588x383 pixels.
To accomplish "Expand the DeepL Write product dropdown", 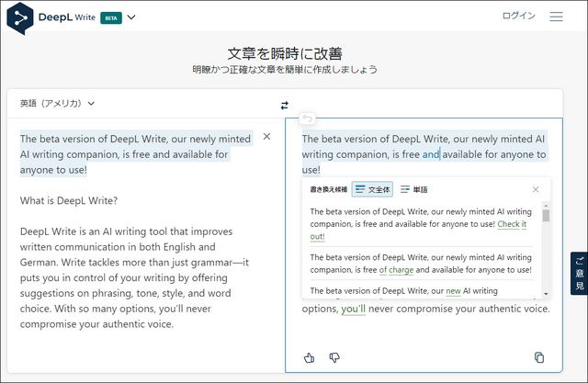I will [131, 17].
